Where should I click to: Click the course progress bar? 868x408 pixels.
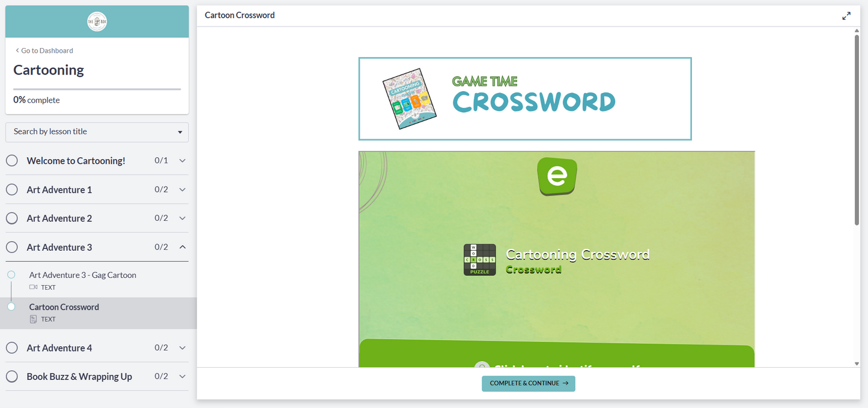[x=97, y=89]
